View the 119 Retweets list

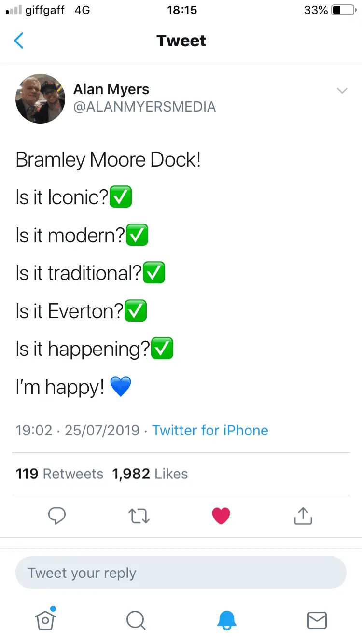pos(59,474)
